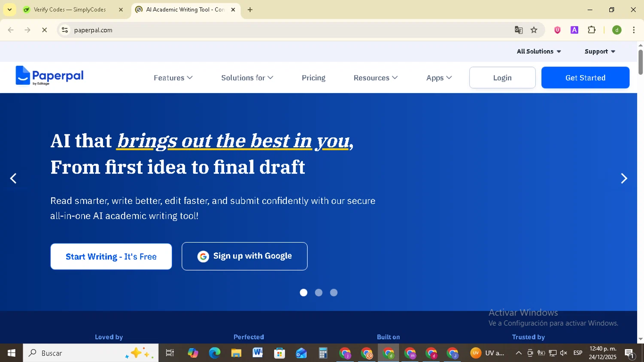
Task: Click the taskbar Buscar search box
Action: click(91, 353)
